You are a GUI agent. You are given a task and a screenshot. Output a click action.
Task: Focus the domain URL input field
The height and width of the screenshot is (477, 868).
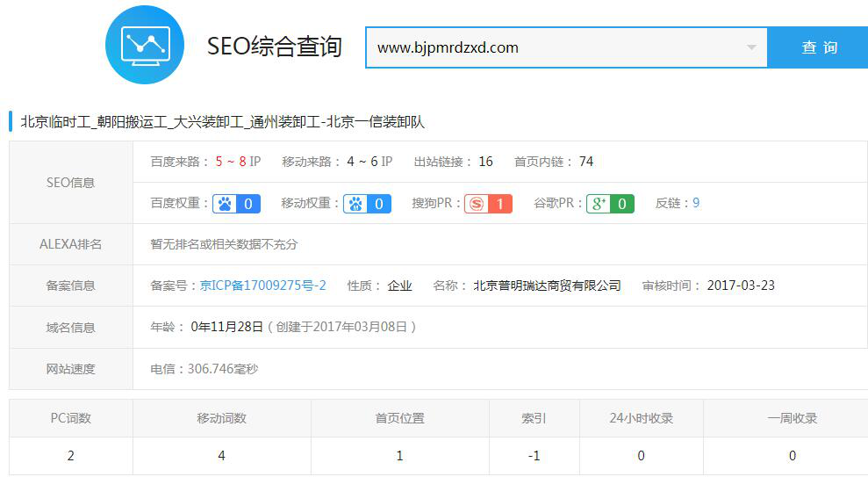tap(553, 47)
